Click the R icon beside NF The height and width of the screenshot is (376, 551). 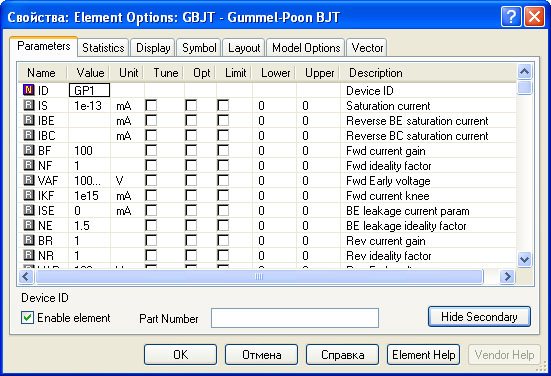point(28,165)
